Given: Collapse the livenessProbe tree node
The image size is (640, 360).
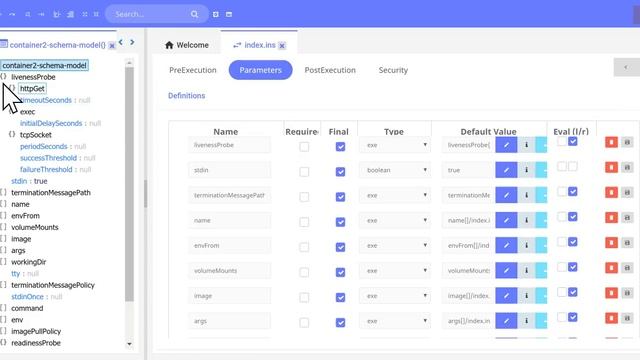Looking at the screenshot, I should (3, 77).
